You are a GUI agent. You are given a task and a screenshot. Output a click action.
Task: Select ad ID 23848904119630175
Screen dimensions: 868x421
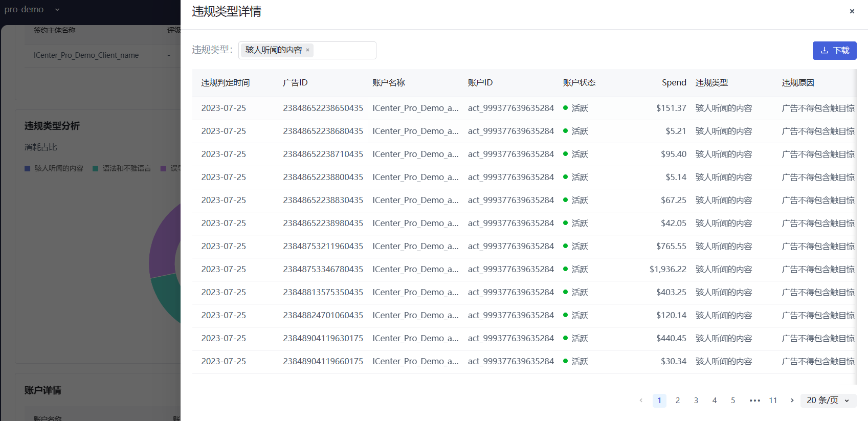pos(323,339)
